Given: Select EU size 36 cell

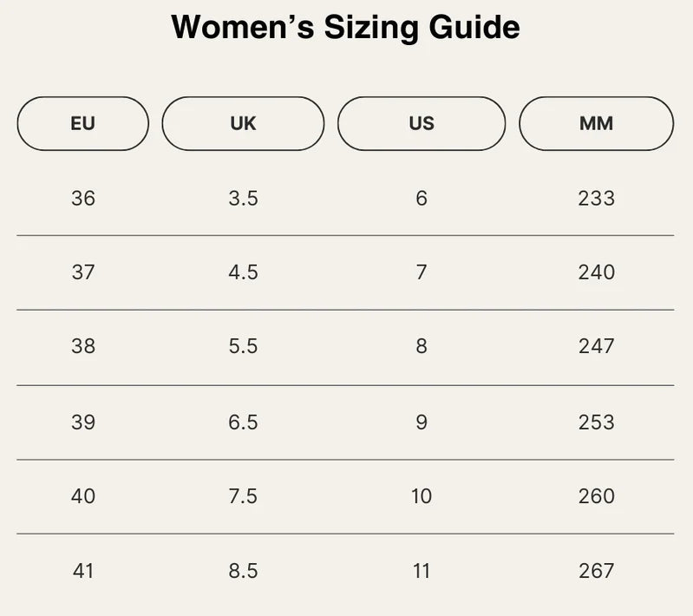Looking at the screenshot, I should (83, 199).
